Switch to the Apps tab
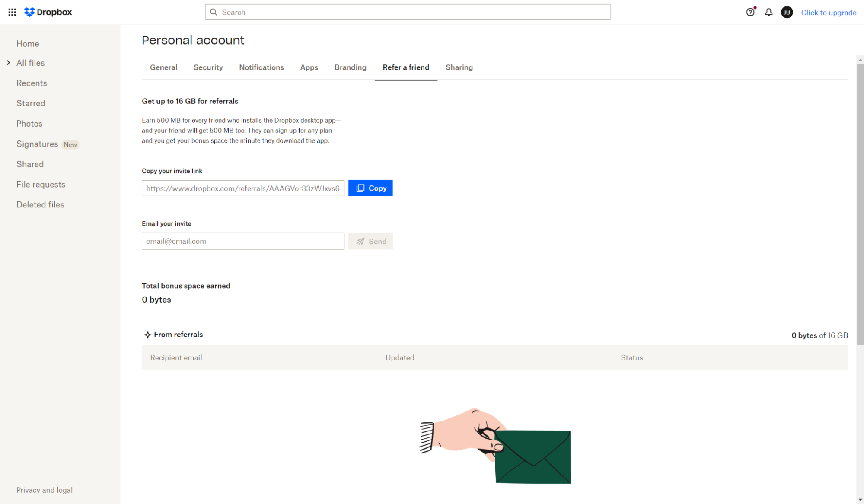864x504 pixels. point(309,67)
